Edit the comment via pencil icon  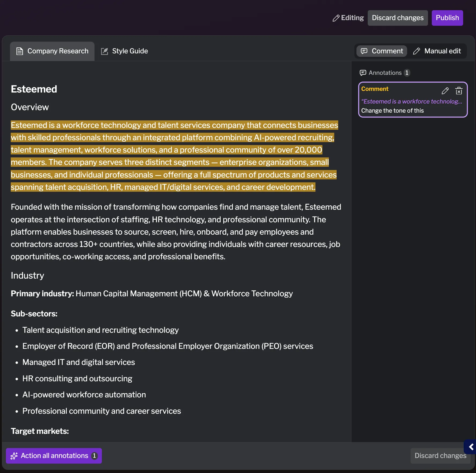(x=445, y=91)
